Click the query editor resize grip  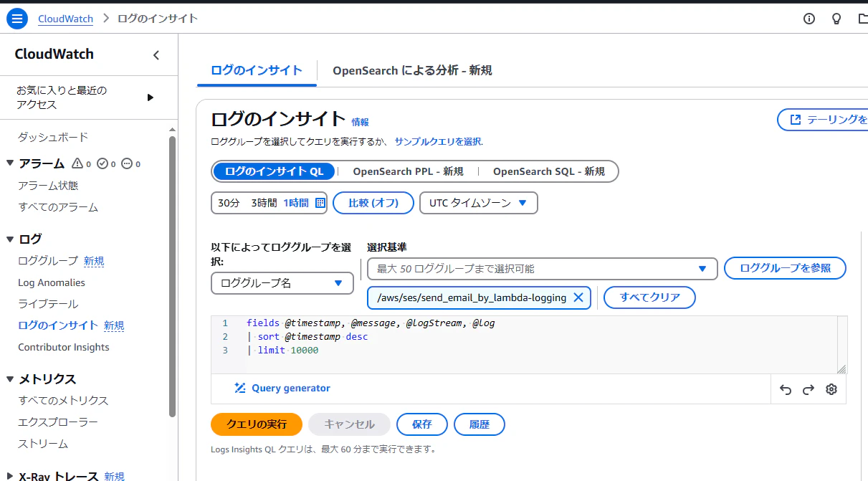pyautogui.click(x=841, y=369)
